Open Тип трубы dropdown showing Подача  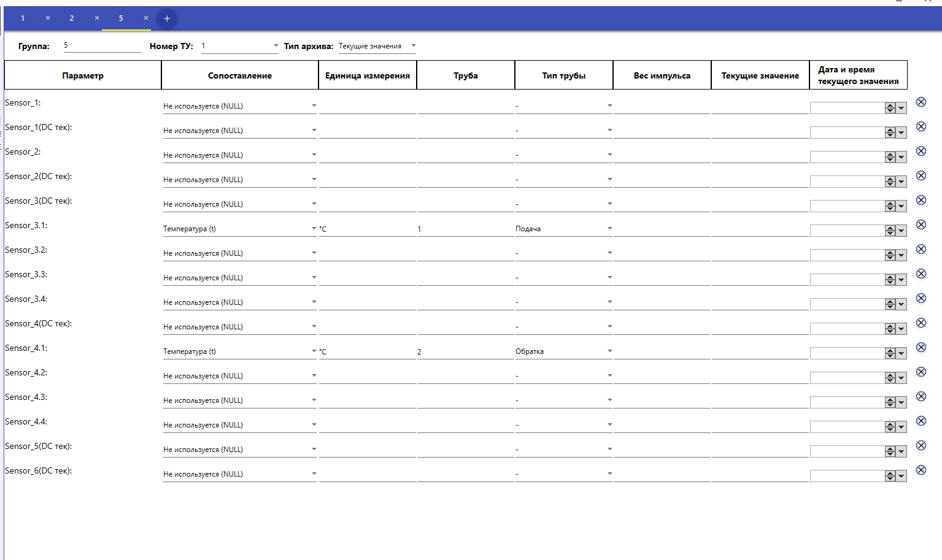(x=564, y=229)
